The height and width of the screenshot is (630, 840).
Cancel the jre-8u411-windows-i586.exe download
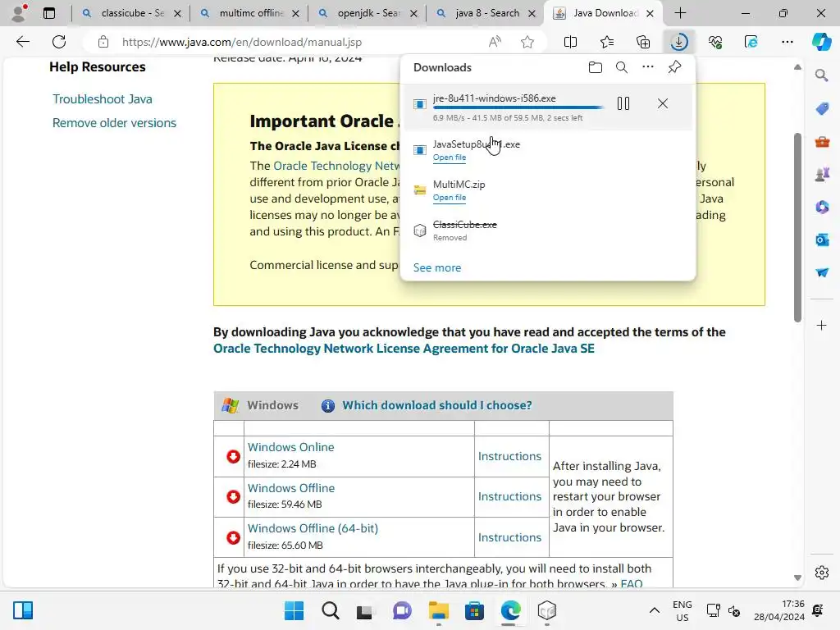(x=663, y=103)
